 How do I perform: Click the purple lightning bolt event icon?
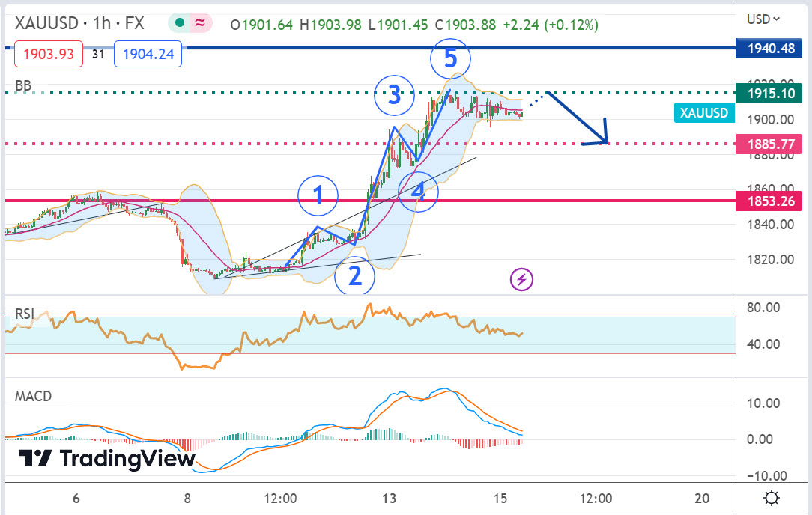(x=522, y=280)
